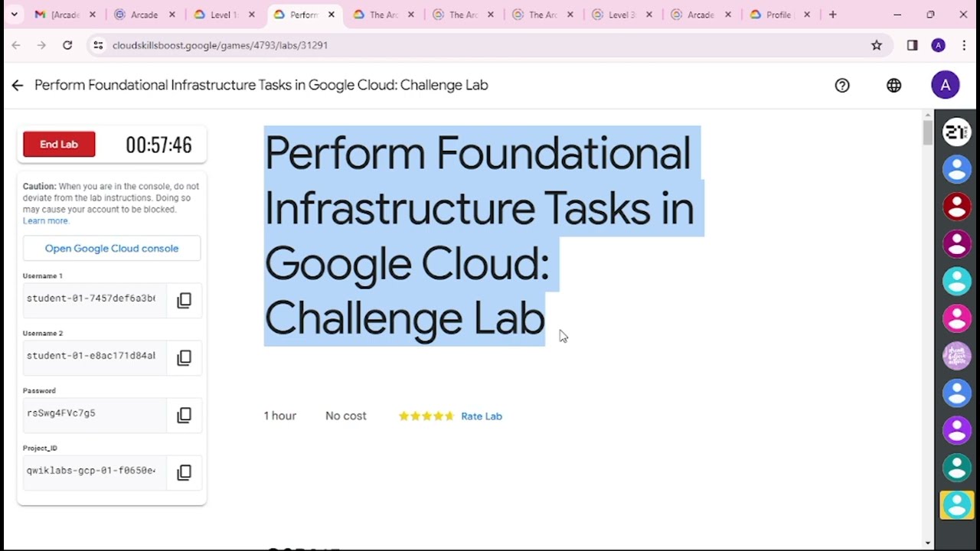Click the scrollbar down arrow

[928, 543]
